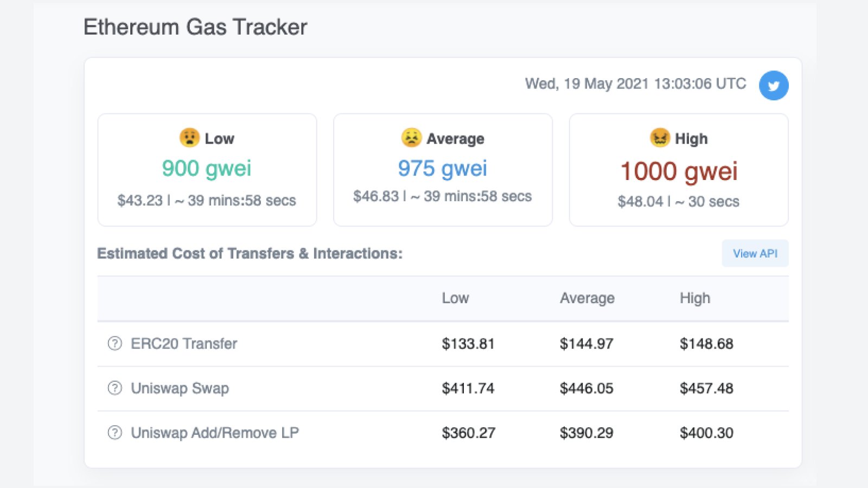Click the Ethereum Gas Tracker page title
868x488 pixels.
point(195,27)
